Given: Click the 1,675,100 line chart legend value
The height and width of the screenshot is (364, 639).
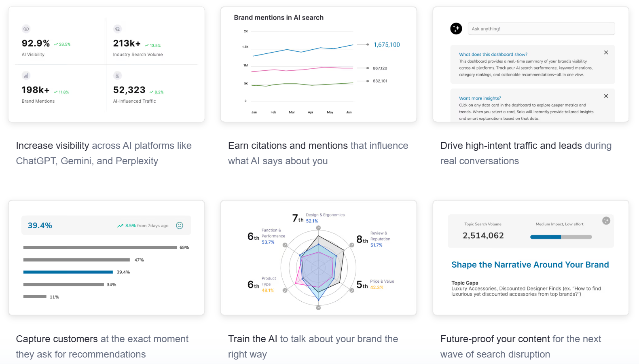Looking at the screenshot, I should [x=386, y=45].
